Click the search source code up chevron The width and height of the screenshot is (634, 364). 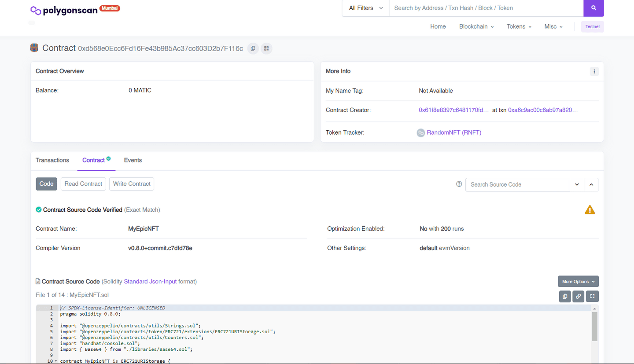(x=591, y=184)
